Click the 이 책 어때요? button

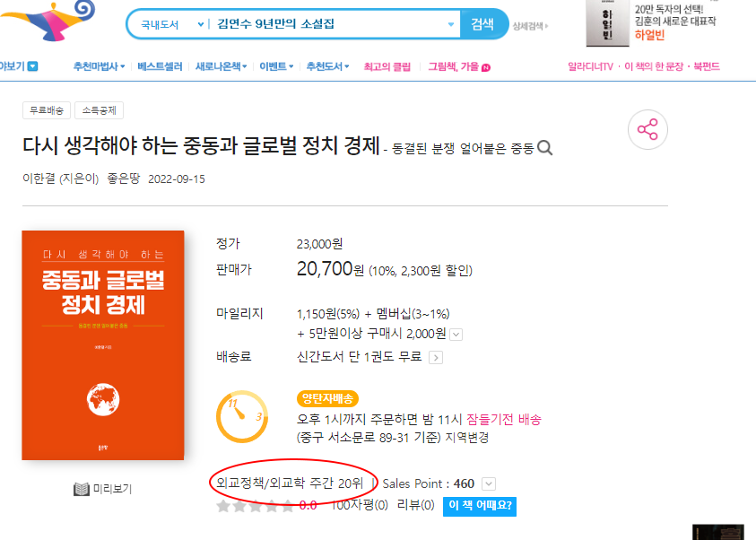(x=480, y=506)
